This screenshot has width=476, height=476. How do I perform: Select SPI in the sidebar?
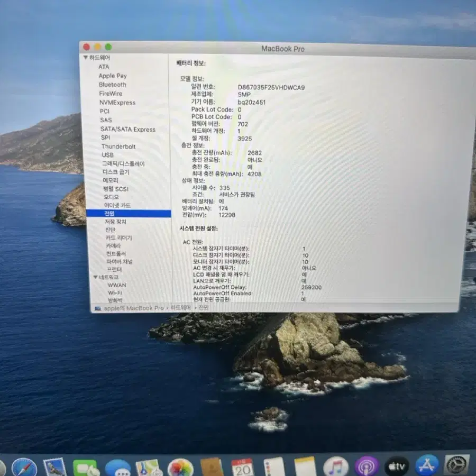click(x=106, y=138)
